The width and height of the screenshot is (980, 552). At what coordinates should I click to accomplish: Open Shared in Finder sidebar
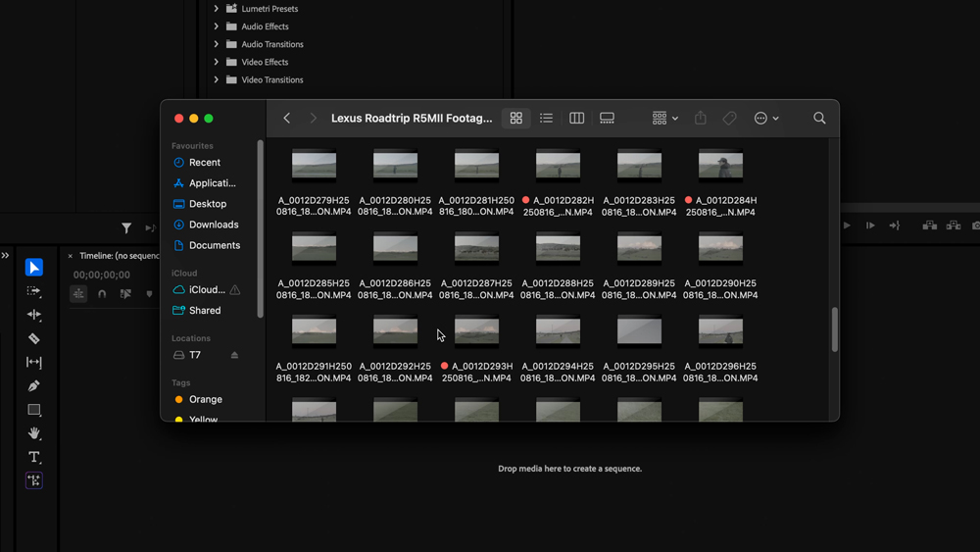(197, 311)
